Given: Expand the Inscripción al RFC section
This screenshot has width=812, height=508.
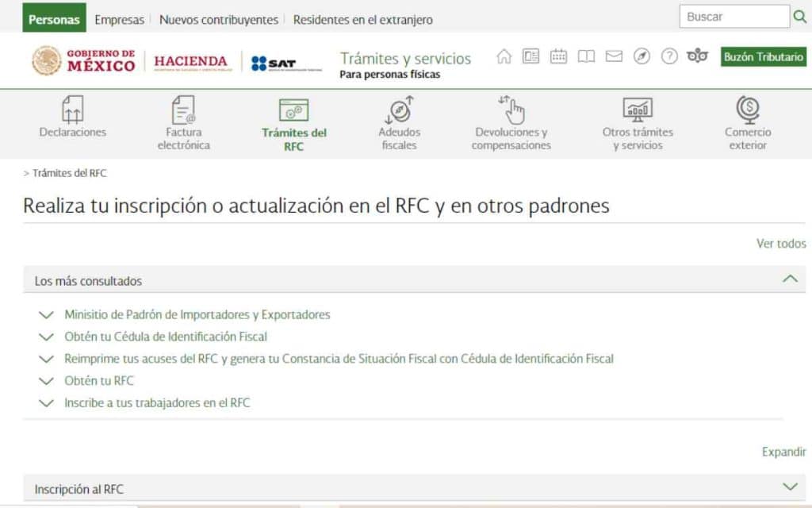Looking at the screenshot, I should tap(789, 488).
